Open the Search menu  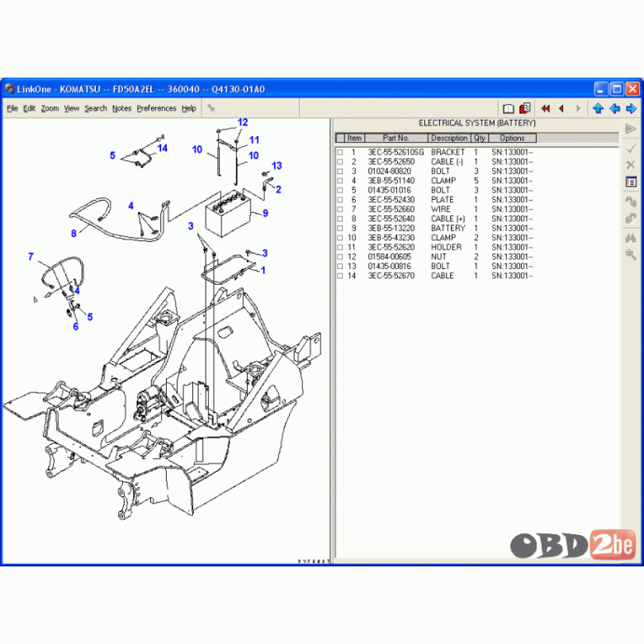(x=96, y=108)
